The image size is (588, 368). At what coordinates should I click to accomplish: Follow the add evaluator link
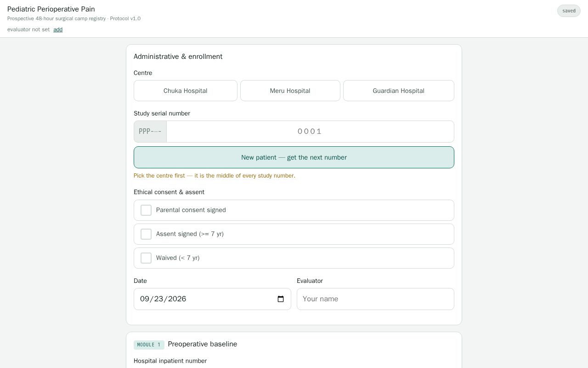[x=58, y=29]
